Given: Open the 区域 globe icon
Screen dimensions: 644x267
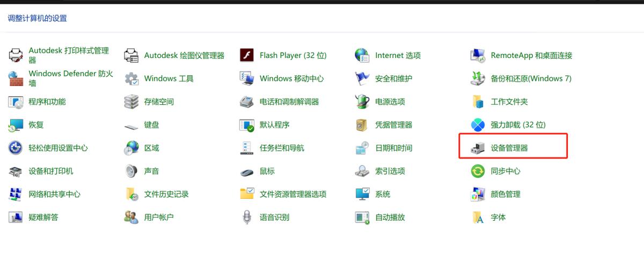Looking at the screenshot, I should click(x=131, y=148).
